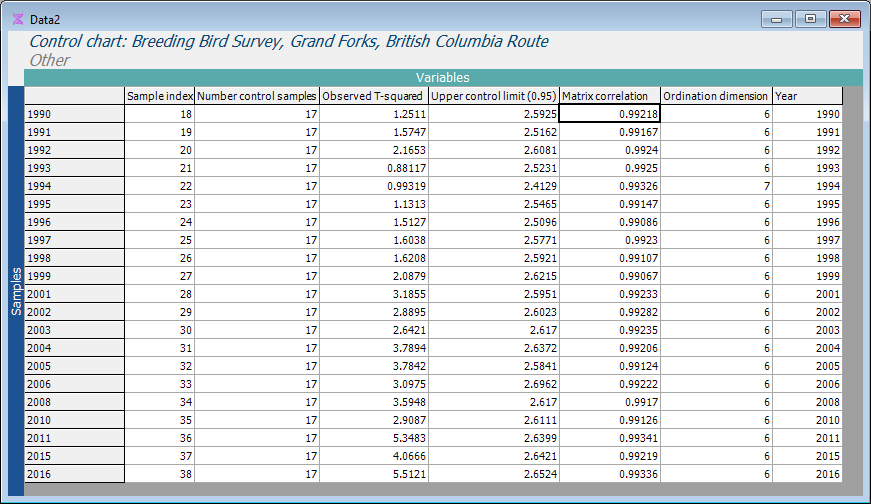Click the Matrix correlation cell 0.99218
Screen dimensions: 871x504
pos(609,114)
